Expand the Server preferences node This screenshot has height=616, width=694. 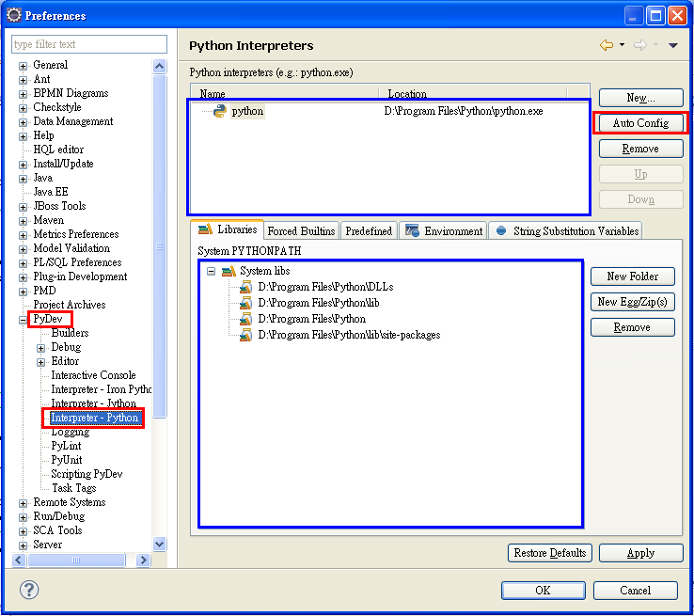tap(23, 545)
